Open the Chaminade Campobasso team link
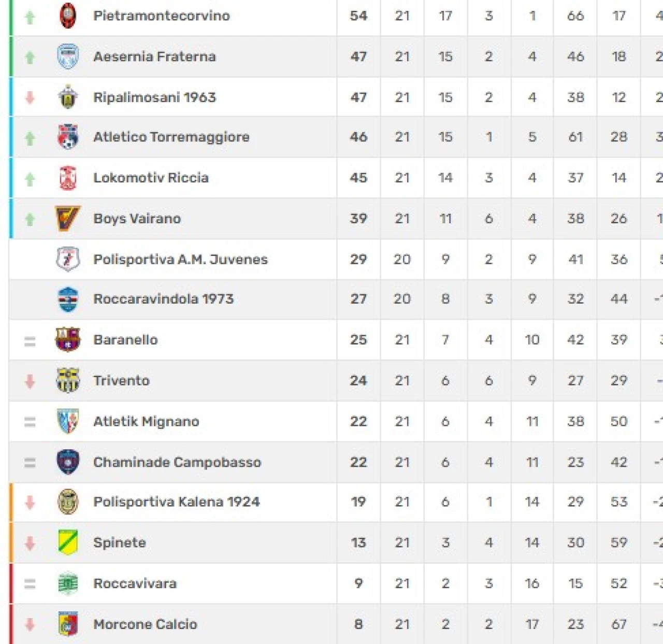Image resolution: width=663 pixels, height=644 pixels. point(177,462)
